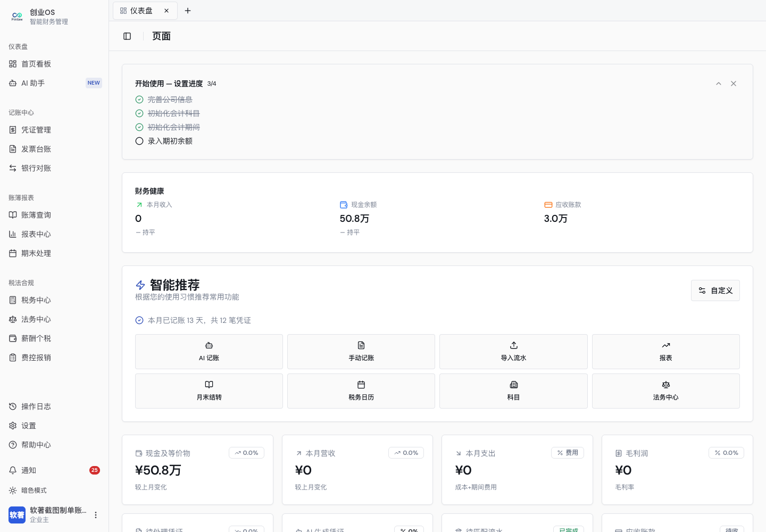Image resolution: width=766 pixels, height=532 pixels.
Task: Open 发票台账 page
Action: [x=54, y=149]
